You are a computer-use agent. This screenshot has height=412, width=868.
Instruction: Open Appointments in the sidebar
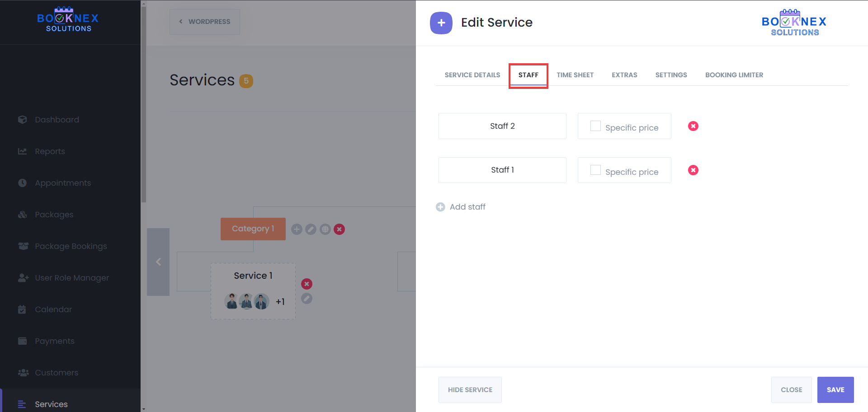pos(63,183)
